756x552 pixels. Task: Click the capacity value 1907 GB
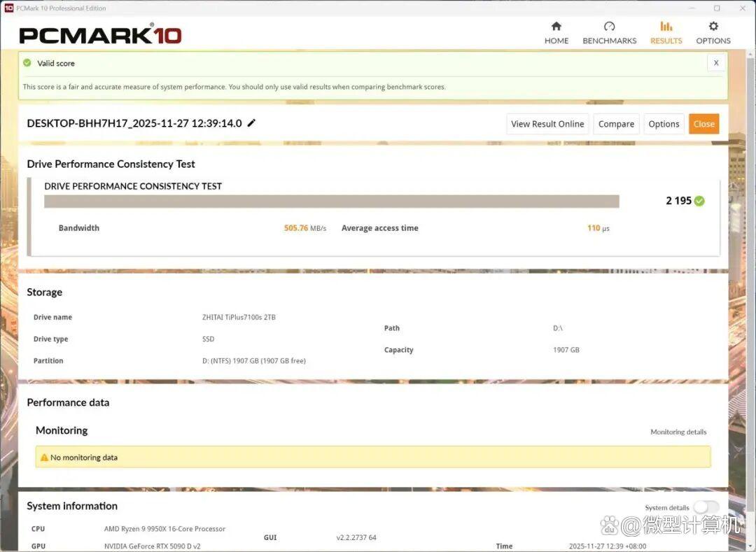[x=566, y=350]
